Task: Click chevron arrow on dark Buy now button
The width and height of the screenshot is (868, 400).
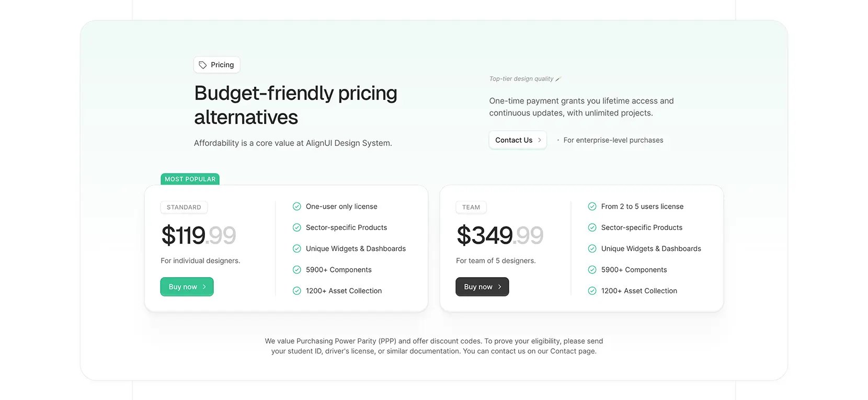Action: coord(500,287)
